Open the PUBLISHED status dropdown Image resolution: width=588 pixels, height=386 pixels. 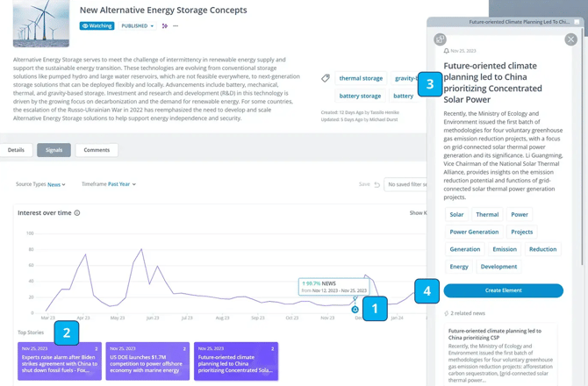pos(137,26)
